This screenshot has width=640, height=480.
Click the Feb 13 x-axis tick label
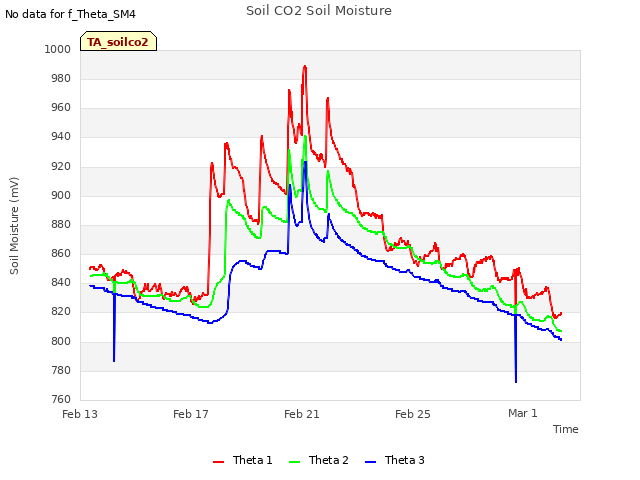[x=80, y=414]
